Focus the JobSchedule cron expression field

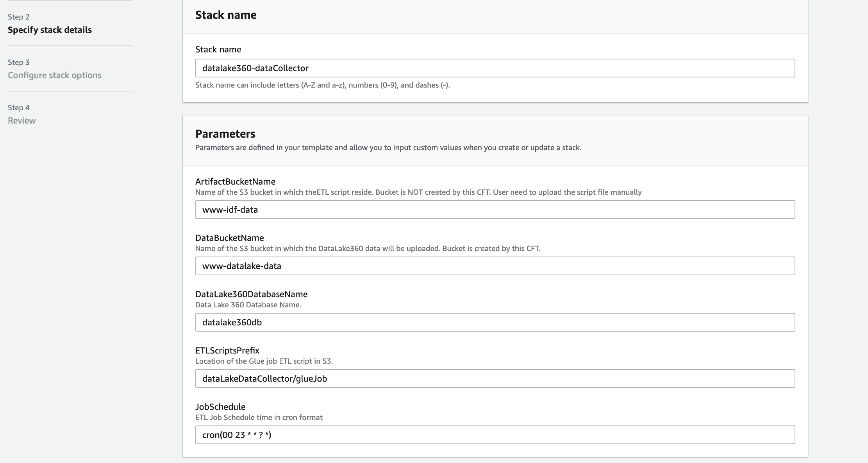[x=495, y=435]
